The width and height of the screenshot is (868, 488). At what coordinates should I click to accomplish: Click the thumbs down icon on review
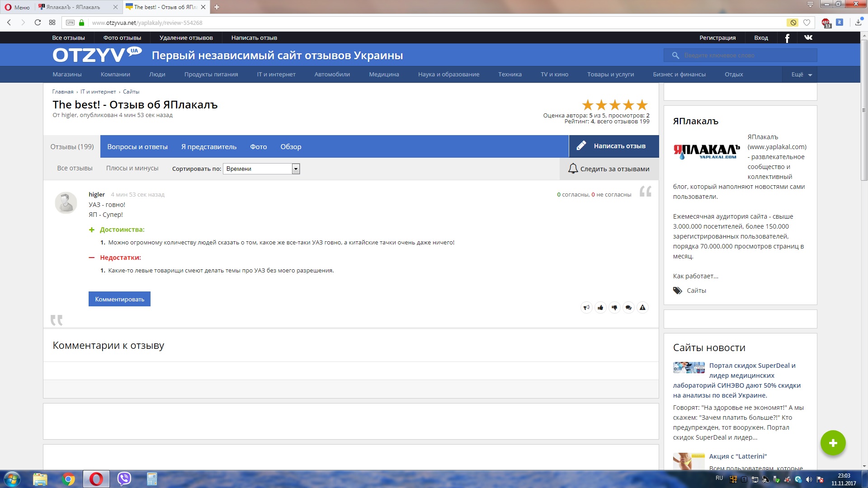click(x=614, y=308)
